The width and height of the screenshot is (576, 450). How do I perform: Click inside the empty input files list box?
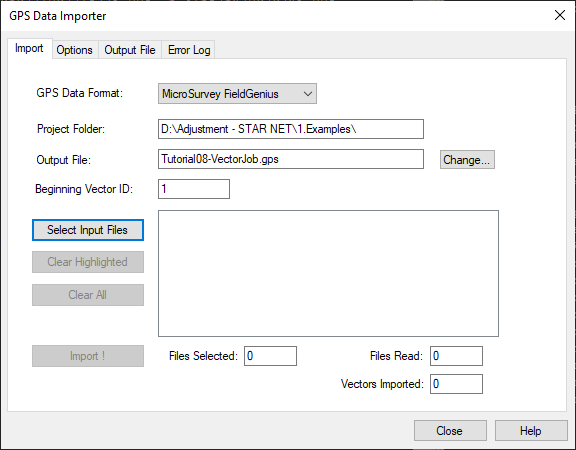[328, 273]
